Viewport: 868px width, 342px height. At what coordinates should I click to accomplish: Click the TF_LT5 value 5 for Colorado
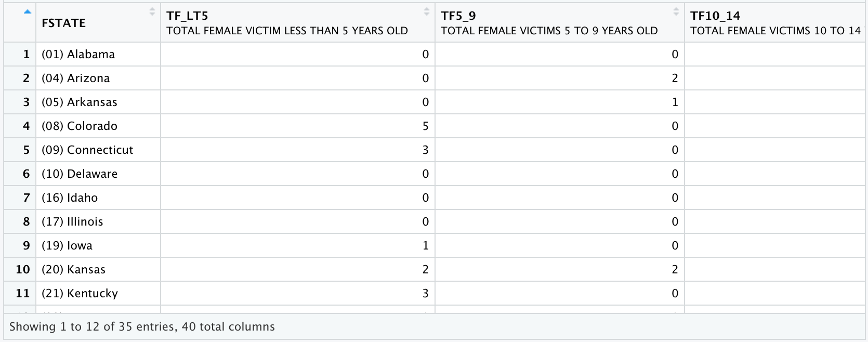click(x=425, y=126)
